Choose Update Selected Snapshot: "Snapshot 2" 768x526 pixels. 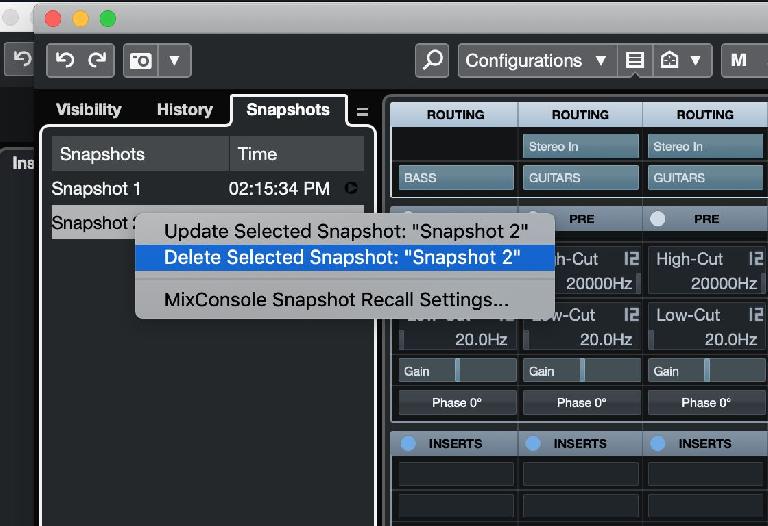point(346,231)
